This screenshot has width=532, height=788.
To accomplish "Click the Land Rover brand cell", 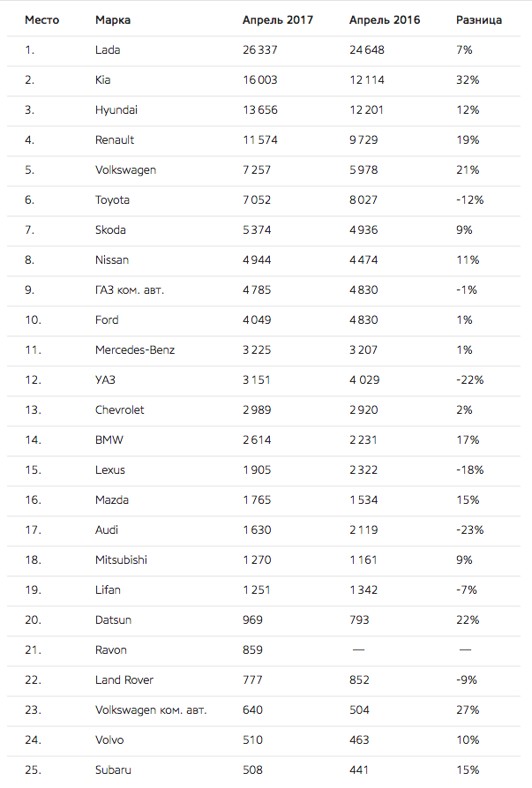I will [124, 680].
